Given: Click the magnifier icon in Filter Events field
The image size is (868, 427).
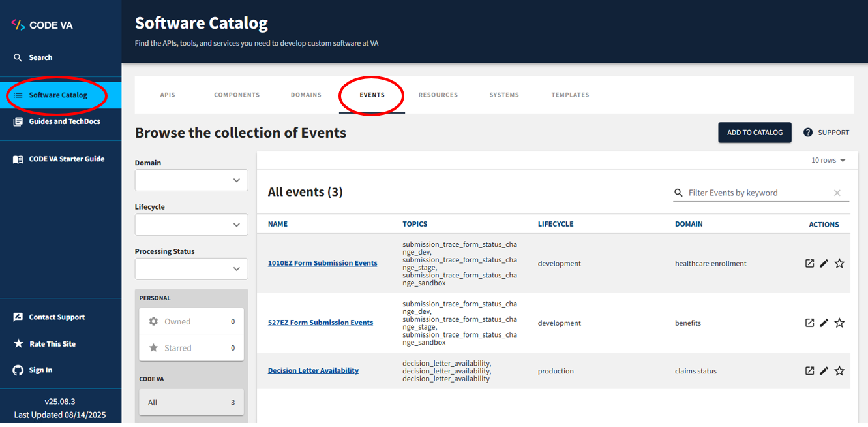Looking at the screenshot, I should (x=679, y=193).
